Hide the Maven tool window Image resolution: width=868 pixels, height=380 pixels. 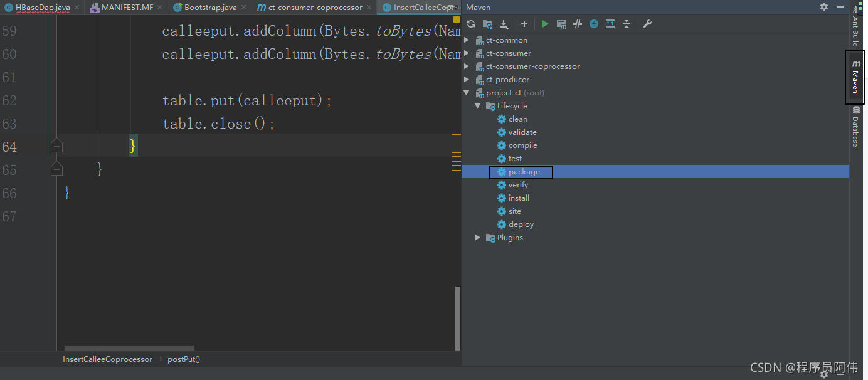click(x=840, y=7)
